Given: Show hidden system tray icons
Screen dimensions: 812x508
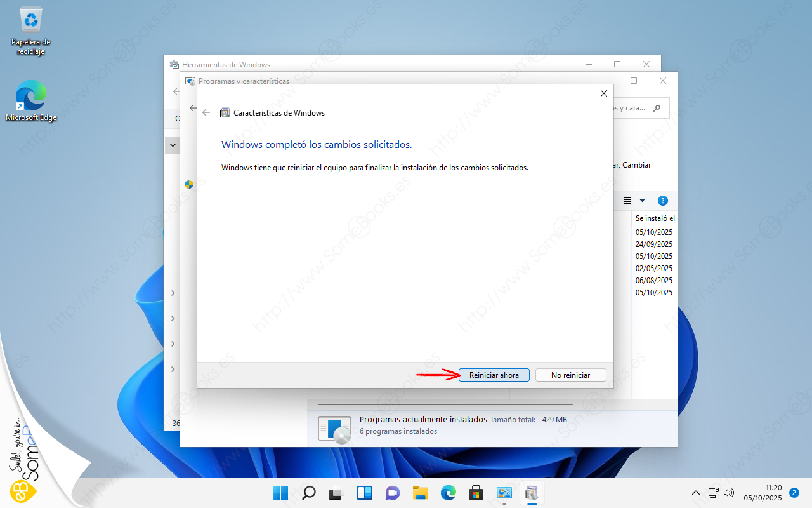Looking at the screenshot, I should click(696, 493).
